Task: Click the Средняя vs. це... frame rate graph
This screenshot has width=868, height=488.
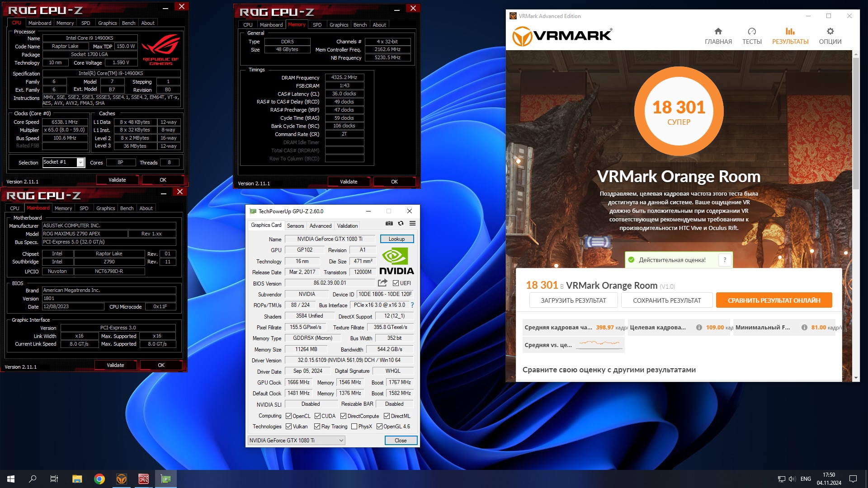Action: 599,344
